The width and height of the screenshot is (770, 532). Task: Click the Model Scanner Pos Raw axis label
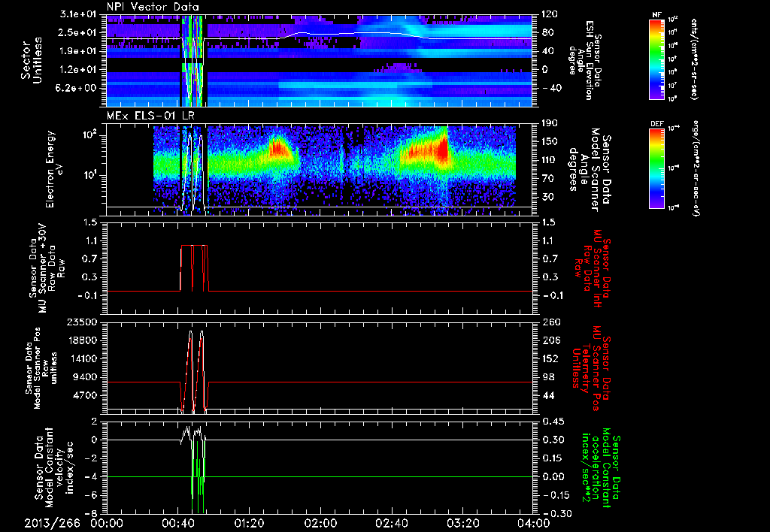pyautogui.click(x=42, y=368)
